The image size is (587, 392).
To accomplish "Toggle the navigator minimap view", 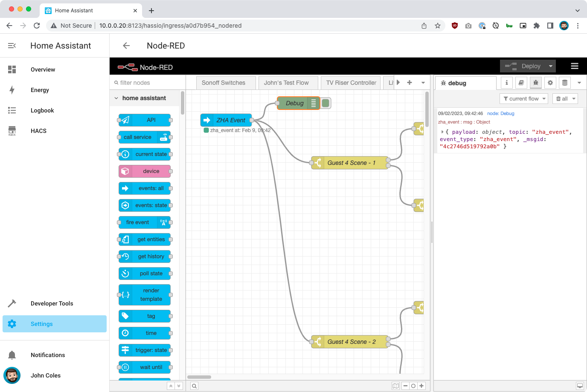I will coord(395,386).
